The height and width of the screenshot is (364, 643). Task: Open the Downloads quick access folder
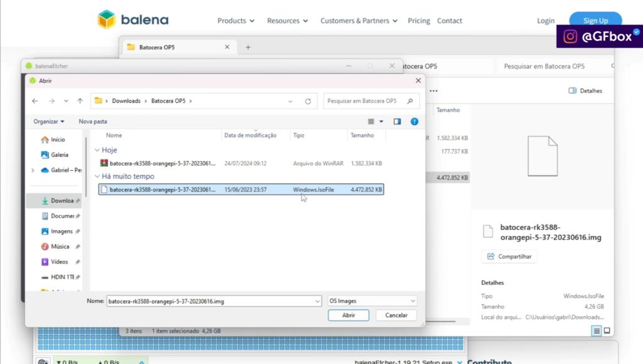pyautogui.click(x=57, y=201)
